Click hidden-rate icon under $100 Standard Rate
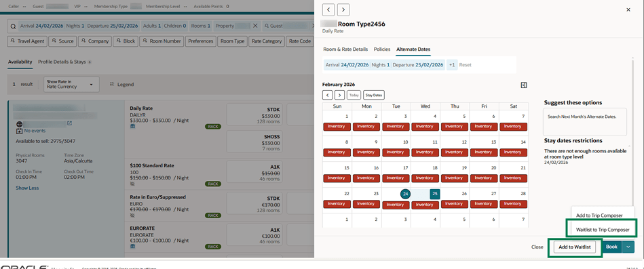 pyautogui.click(x=132, y=184)
